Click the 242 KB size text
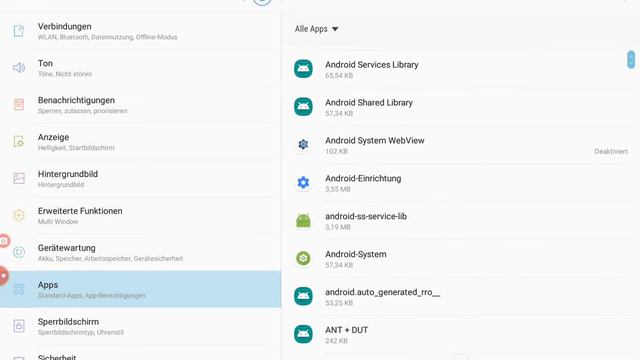This screenshot has height=360, width=640. [336, 341]
